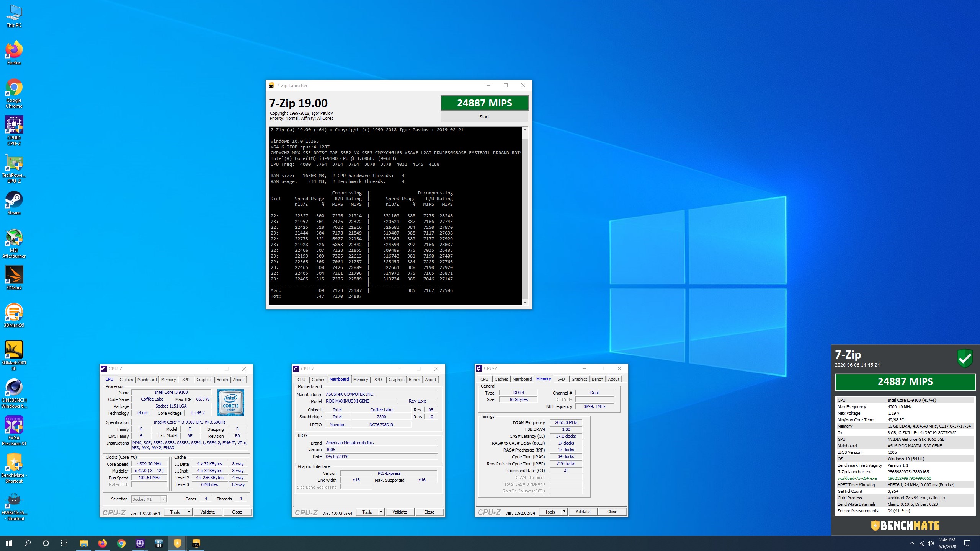Click Max Frequency 4209.10 MHz row in BenchMate
This screenshot has height=551, width=980.
tap(905, 407)
